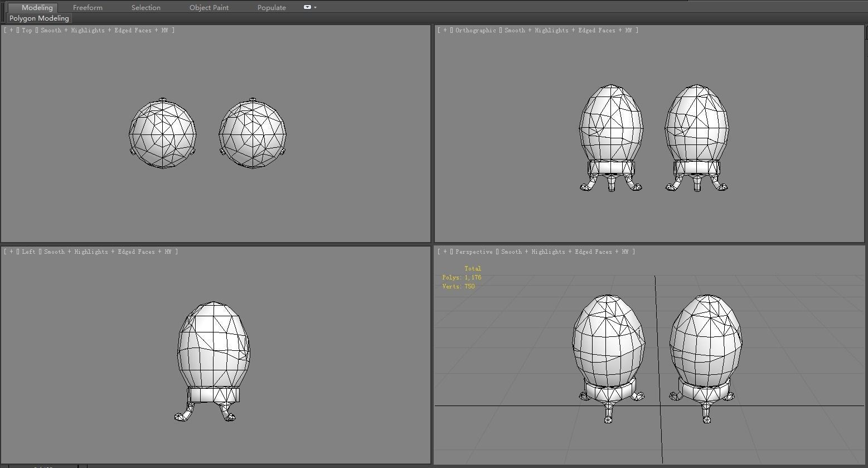The width and height of the screenshot is (868, 468).
Task: Click the "Verts: 750" statistic
Action: click(x=458, y=286)
